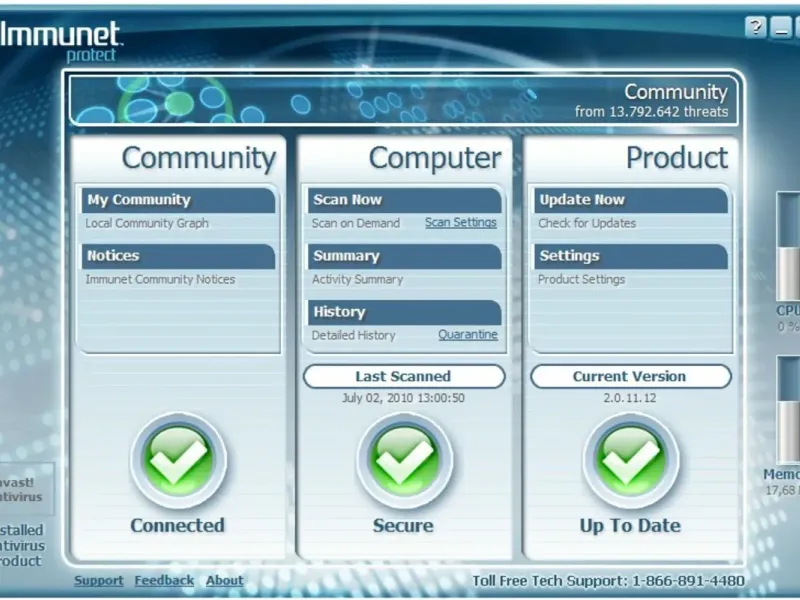Open the Scan Settings link

click(x=461, y=222)
